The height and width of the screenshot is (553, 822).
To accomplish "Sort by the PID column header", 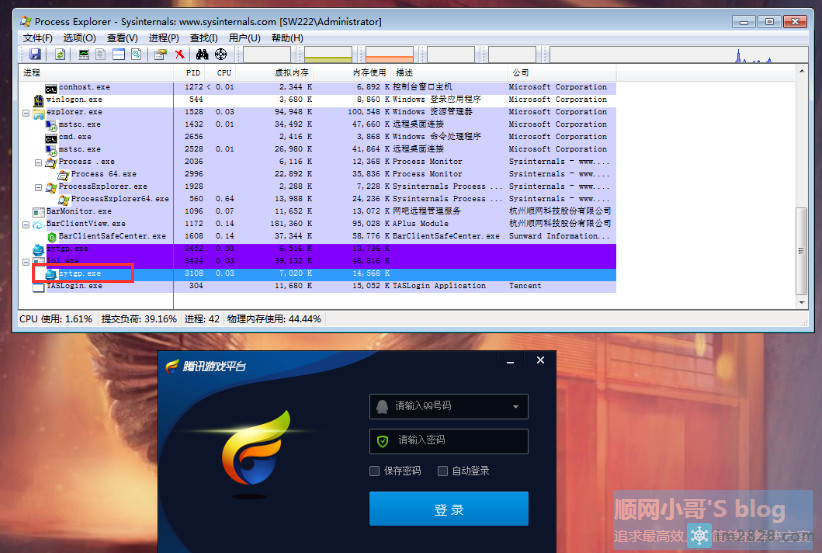I will click(189, 73).
